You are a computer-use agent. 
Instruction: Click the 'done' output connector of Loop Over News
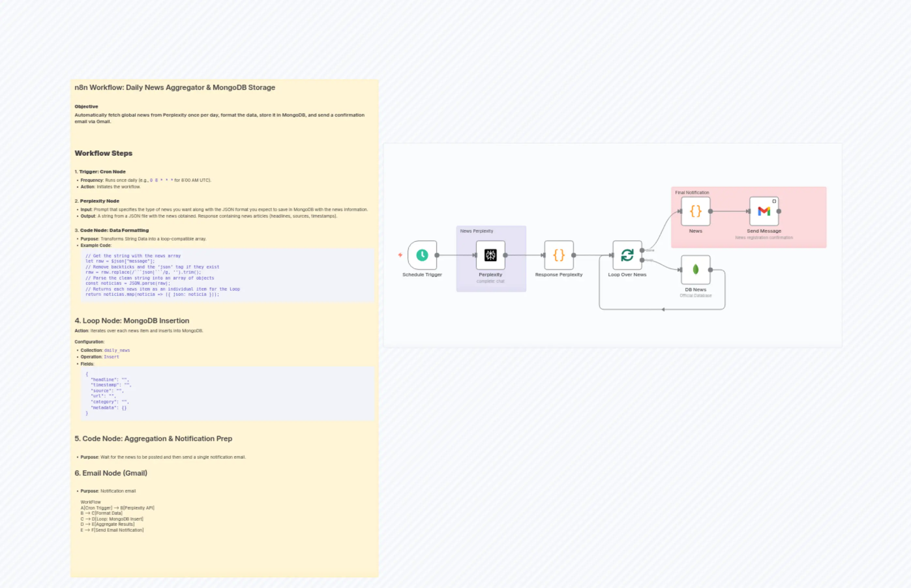[x=642, y=251]
